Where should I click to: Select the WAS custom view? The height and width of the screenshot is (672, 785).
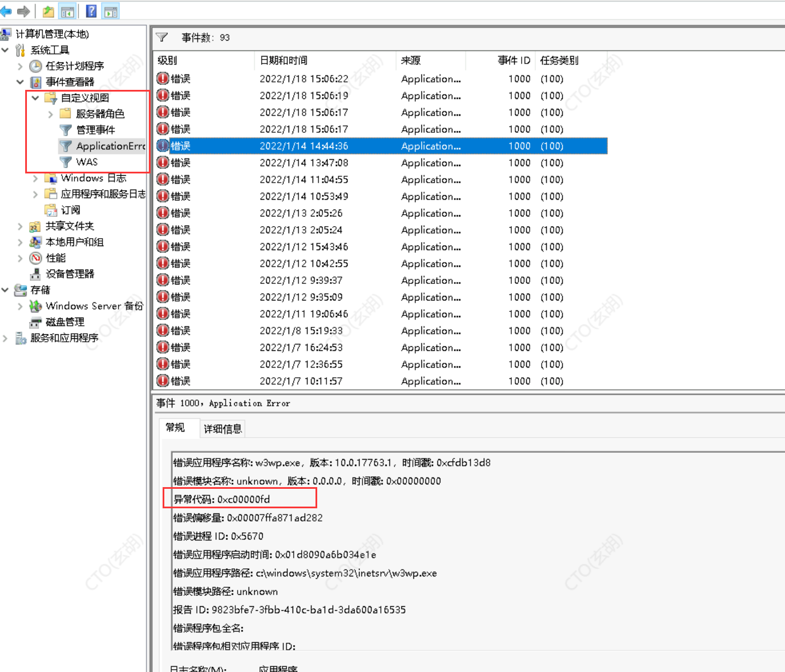pos(86,162)
